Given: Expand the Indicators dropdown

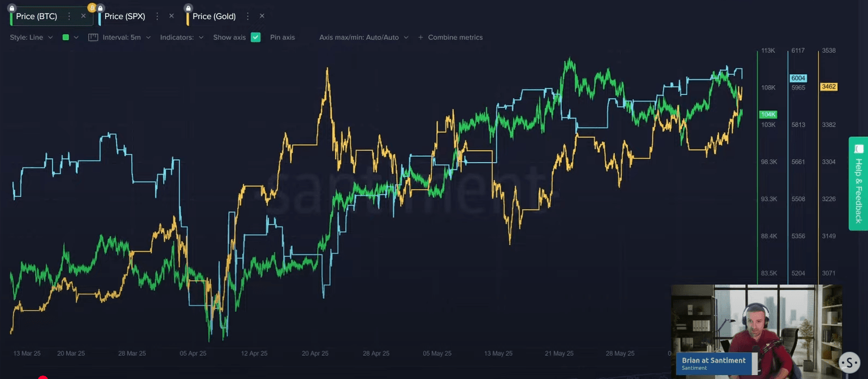Looking at the screenshot, I should (181, 37).
